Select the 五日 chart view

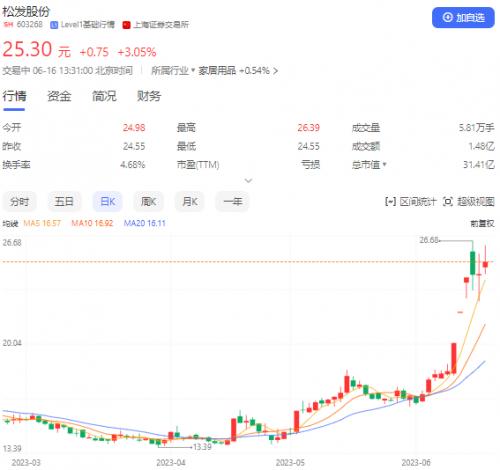[64, 201]
